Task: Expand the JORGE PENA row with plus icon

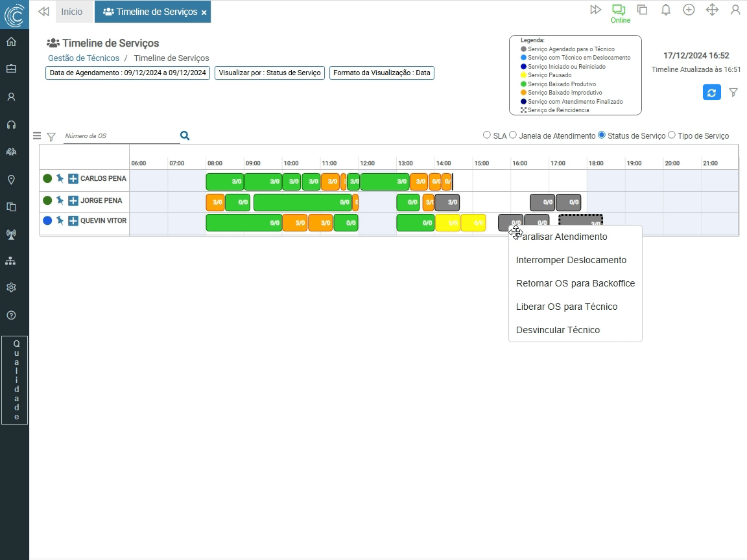Action: [73, 201]
